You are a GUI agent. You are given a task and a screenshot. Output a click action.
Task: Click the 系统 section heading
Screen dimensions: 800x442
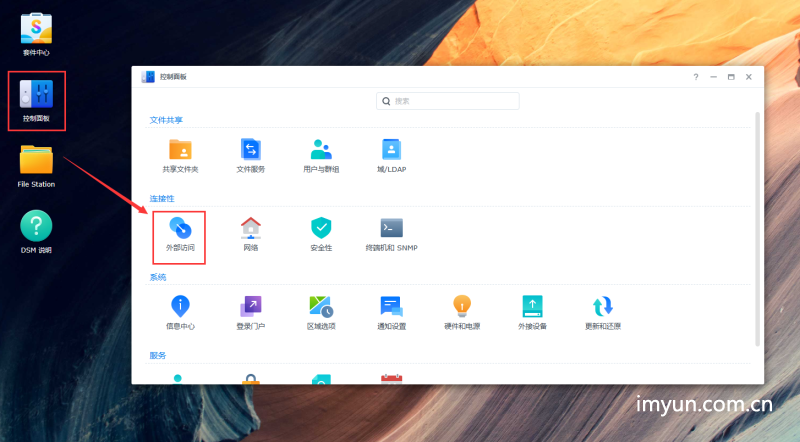tap(158, 277)
